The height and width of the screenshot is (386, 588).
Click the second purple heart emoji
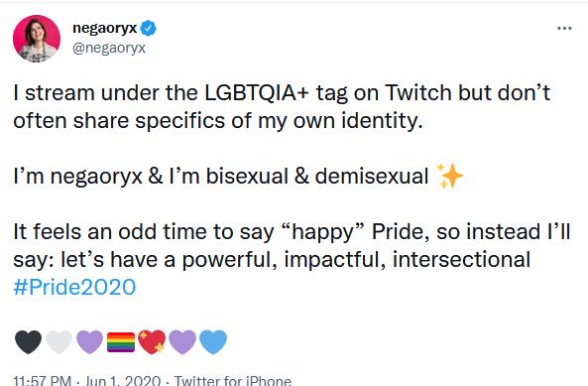point(182,341)
